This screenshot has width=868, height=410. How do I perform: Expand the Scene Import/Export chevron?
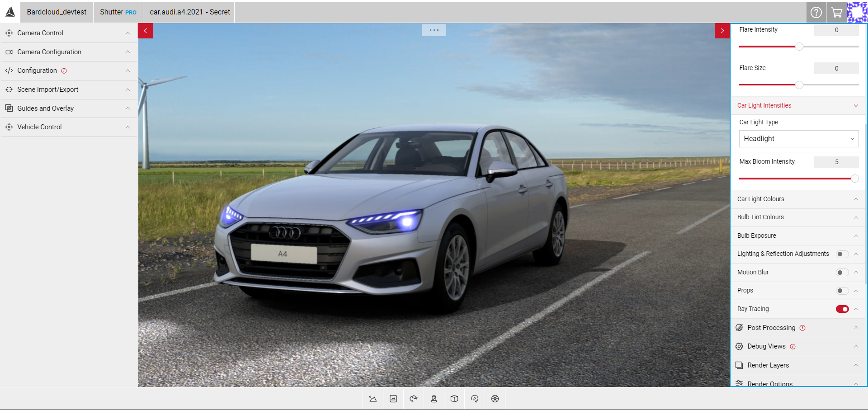pyautogui.click(x=128, y=90)
